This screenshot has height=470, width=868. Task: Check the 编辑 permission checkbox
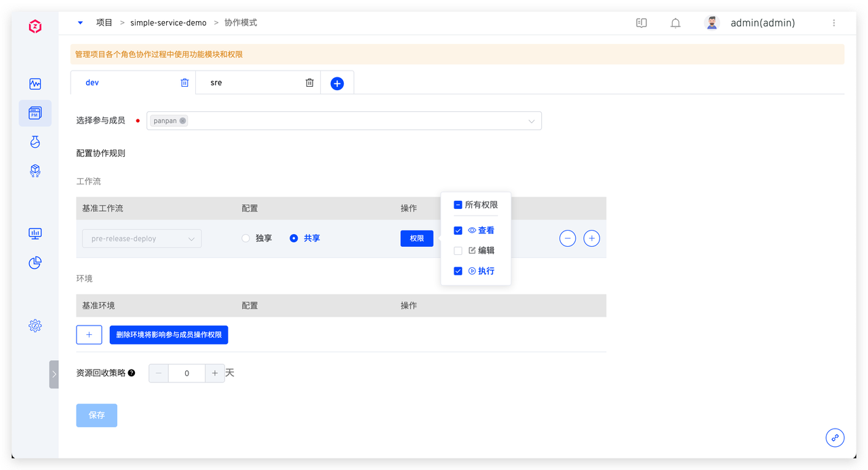(x=458, y=251)
